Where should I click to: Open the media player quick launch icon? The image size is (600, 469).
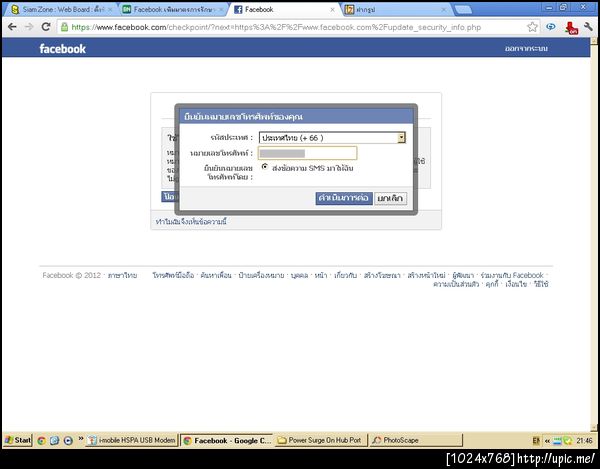click(68, 440)
